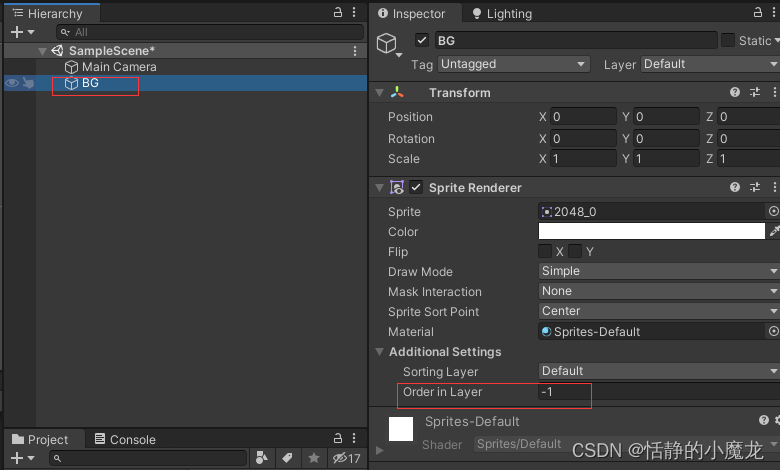Toggle Project favorites star icon
The height and width of the screenshot is (470, 780).
313,458
